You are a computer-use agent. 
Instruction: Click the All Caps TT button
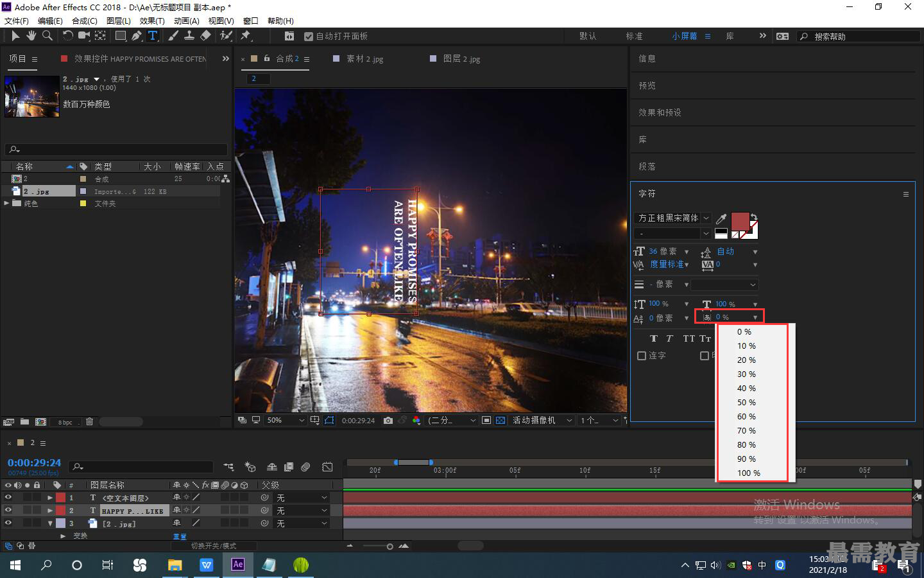tap(689, 338)
